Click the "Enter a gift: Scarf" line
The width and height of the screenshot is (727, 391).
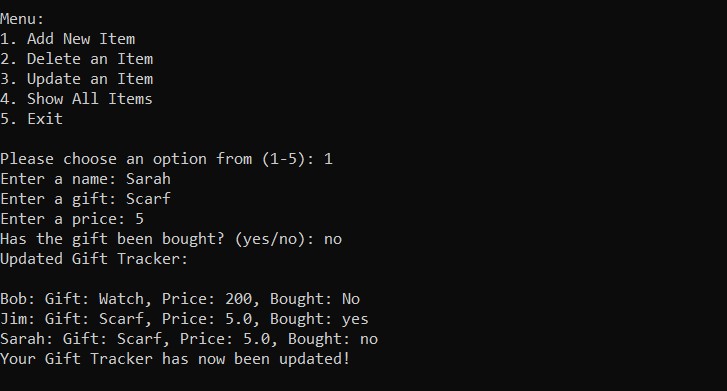click(85, 199)
